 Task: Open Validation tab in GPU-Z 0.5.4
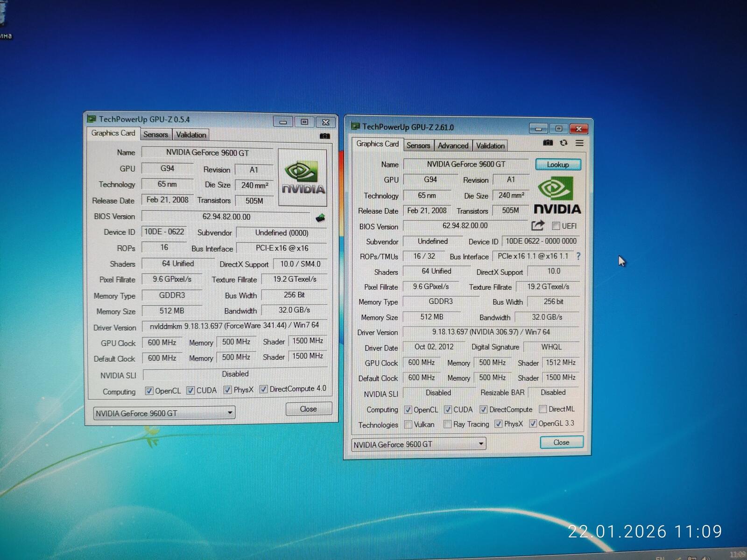(191, 135)
